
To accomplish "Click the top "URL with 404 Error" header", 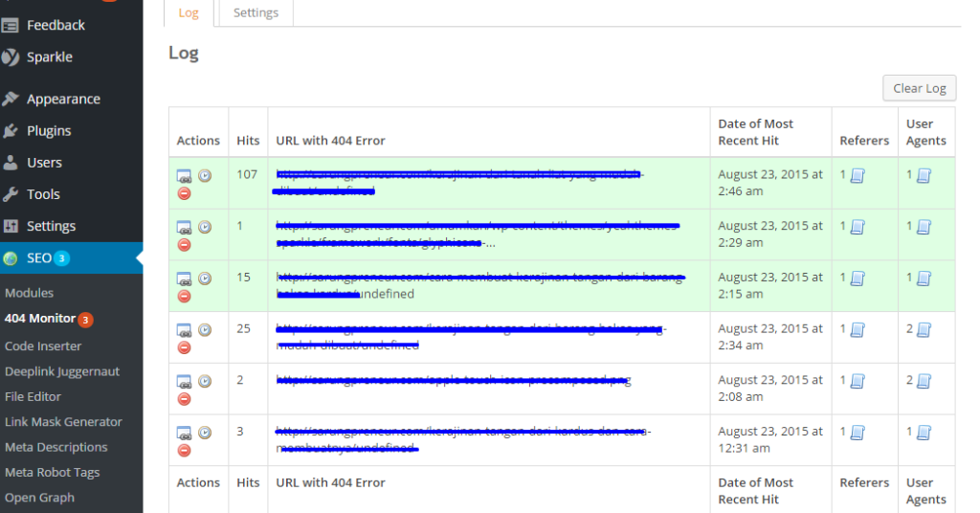I will pyautogui.click(x=330, y=140).
